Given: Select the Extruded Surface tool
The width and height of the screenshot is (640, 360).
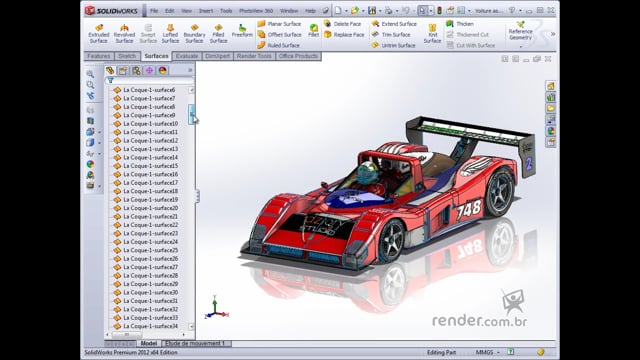Looking at the screenshot, I should [99, 33].
